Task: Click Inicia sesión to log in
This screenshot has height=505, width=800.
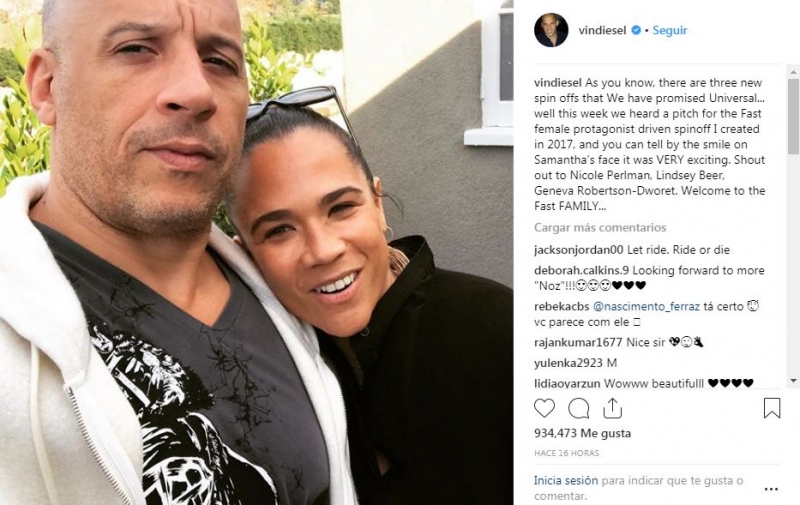Action: tap(566, 481)
